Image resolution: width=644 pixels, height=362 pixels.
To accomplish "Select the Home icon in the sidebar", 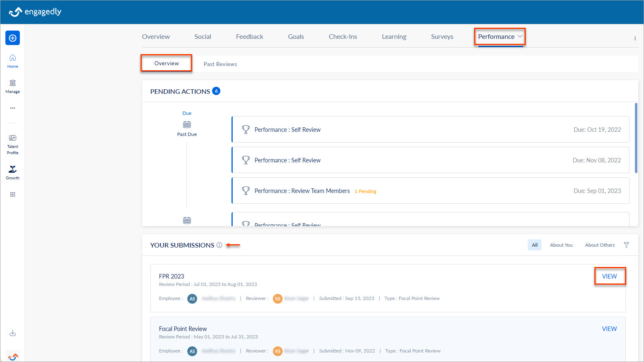I will click(12, 61).
